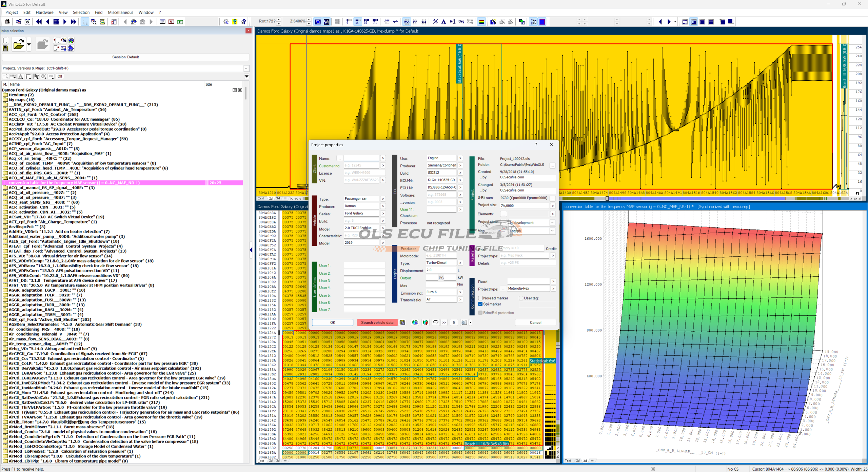Viewport: 868px width, 472px height.
Task: Enable the Noread marker checkbox
Action: [x=480, y=298]
